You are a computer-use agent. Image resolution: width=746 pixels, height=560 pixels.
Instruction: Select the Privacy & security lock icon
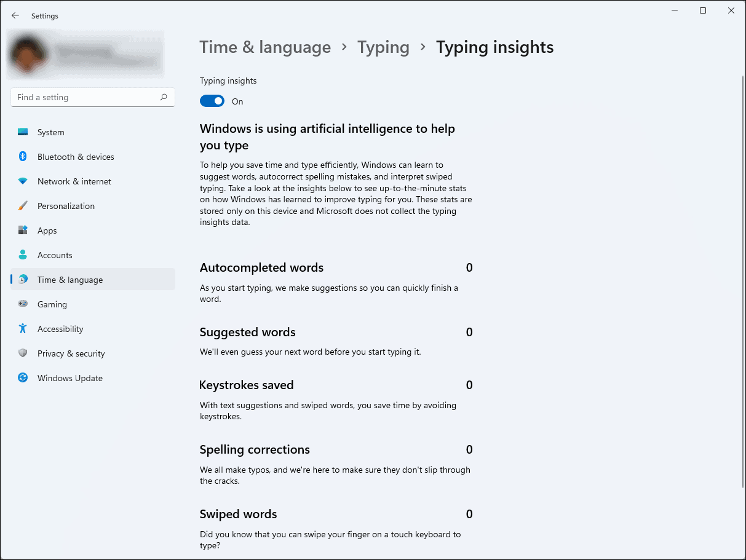click(x=22, y=353)
